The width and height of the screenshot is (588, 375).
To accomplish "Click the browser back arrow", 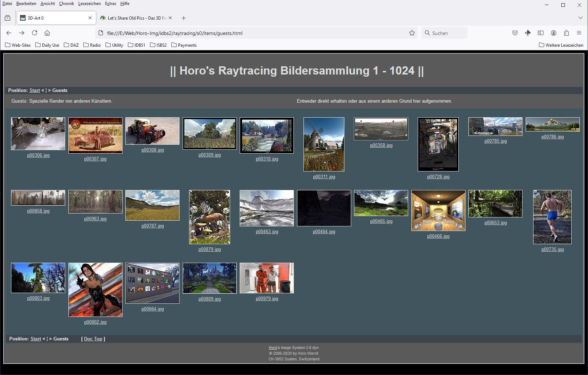I will 9,33.
